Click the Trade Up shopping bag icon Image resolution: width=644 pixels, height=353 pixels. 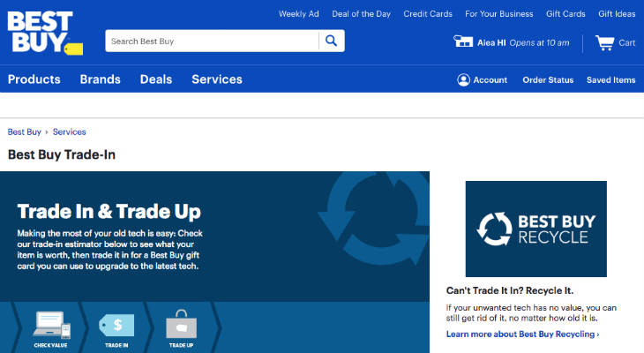pos(181,324)
